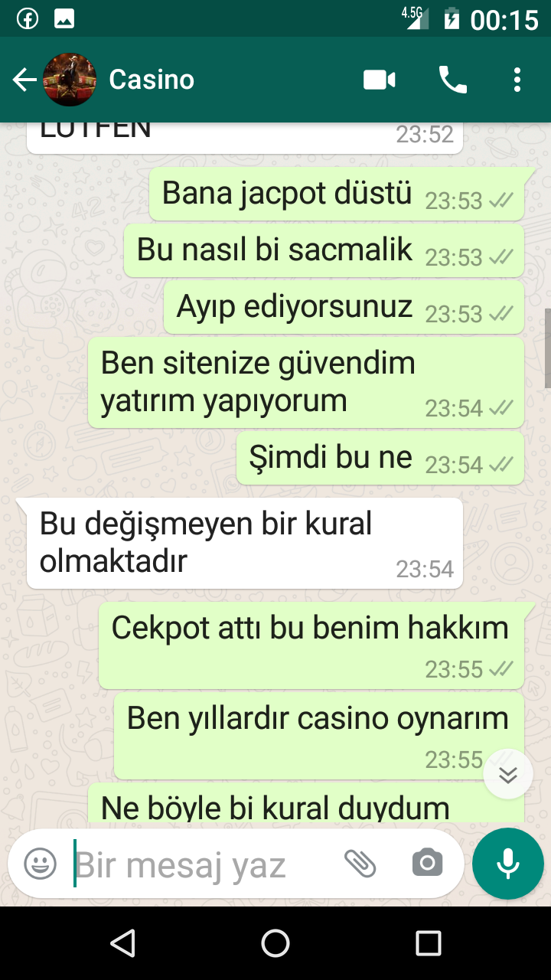The height and width of the screenshot is (980, 551).
Task: Open the camera from message bar
Action: click(427, 864)
